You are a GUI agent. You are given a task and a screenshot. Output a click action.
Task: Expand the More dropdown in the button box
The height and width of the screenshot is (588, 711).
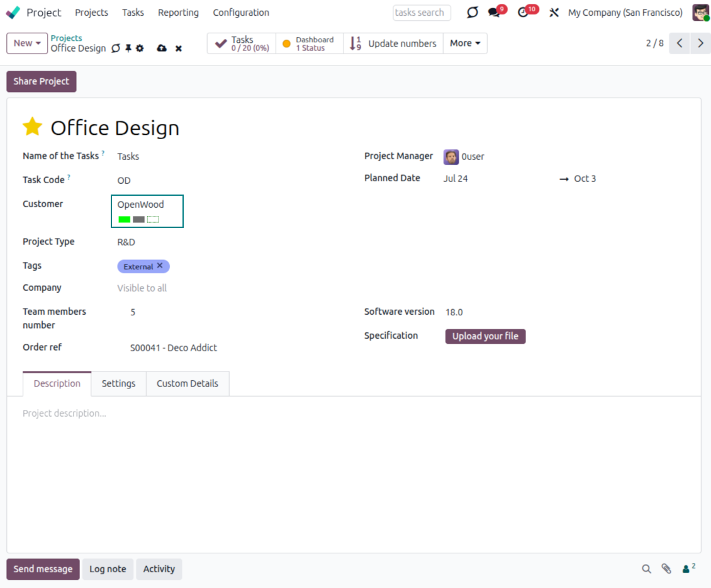tap(465, 43)
